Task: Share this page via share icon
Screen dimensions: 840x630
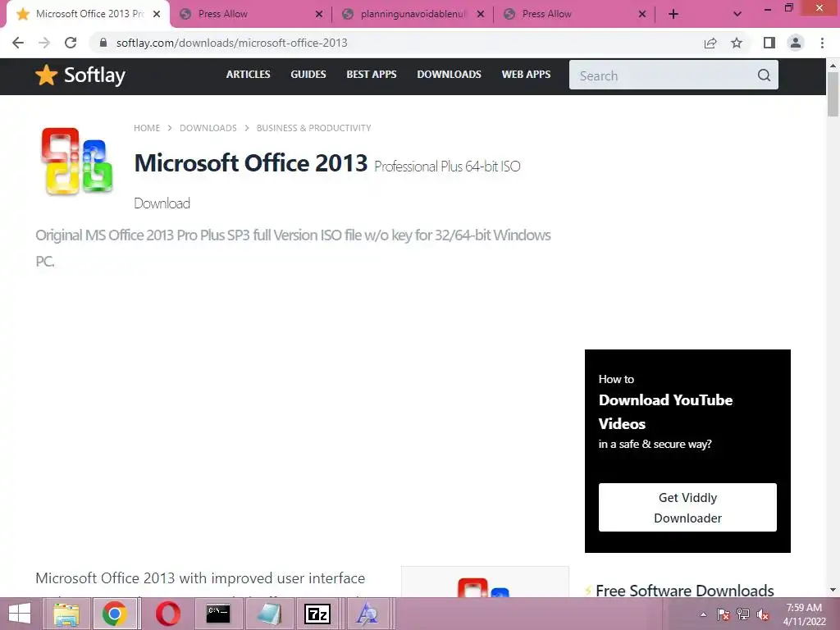Action: [x=710, y=43]
